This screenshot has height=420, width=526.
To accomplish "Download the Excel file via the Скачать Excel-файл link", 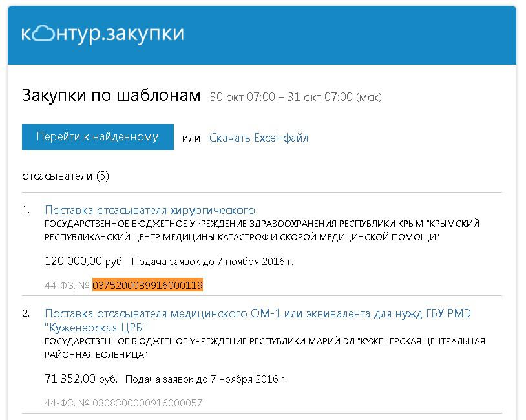I will point(258,138).
